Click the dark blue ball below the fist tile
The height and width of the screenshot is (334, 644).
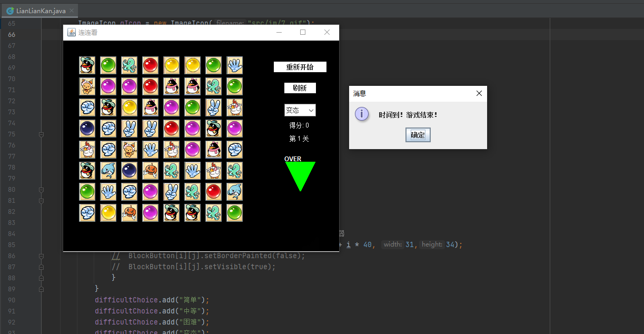click(x=87, y=129)
